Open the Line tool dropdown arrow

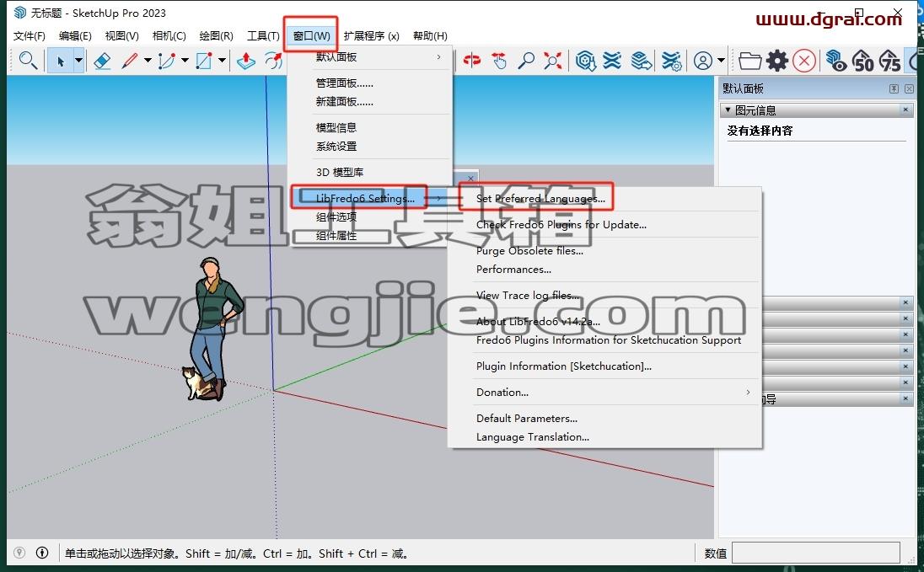pos(148,61)
